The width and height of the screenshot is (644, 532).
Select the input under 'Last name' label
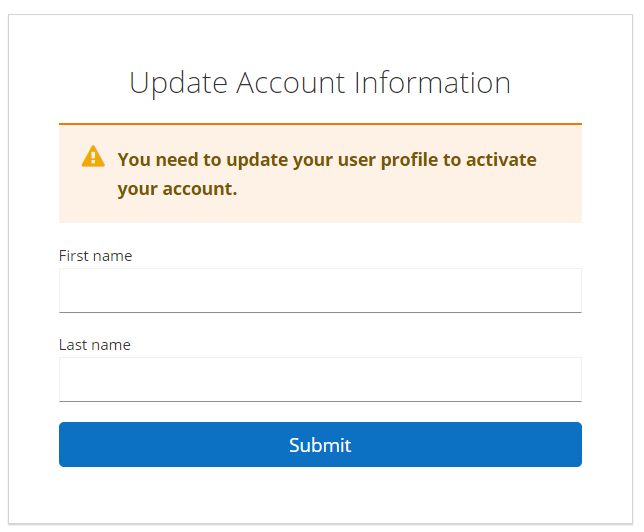pos(320,379)
